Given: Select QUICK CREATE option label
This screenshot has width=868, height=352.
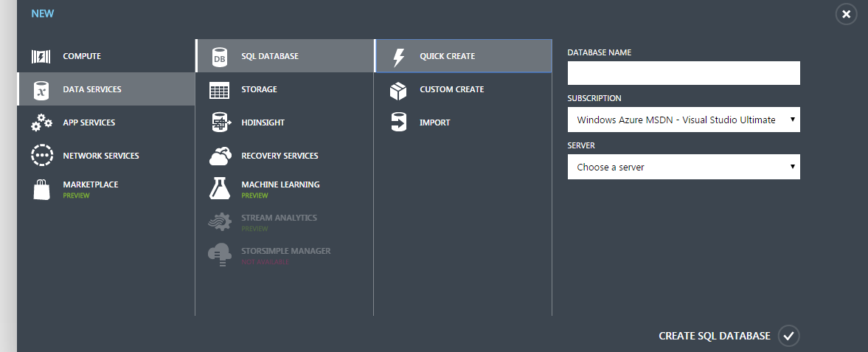Looking at the screenshot, I should coord(448,57).
